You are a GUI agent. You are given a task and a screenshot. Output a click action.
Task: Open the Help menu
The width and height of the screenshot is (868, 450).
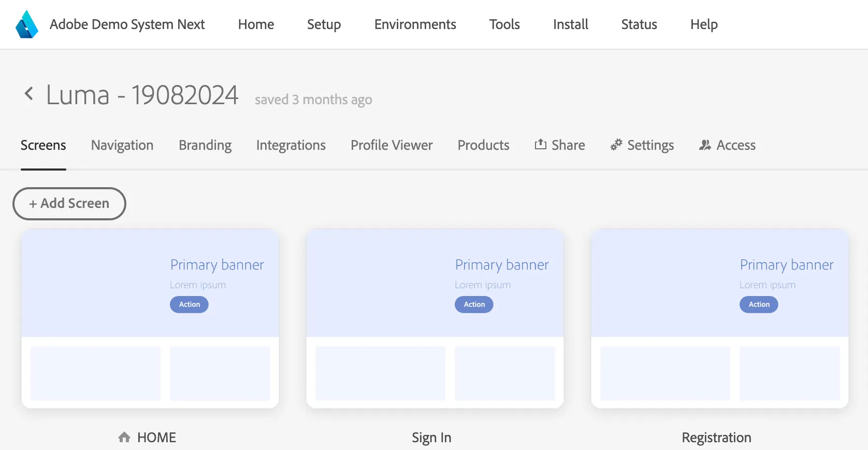point(704,25)
